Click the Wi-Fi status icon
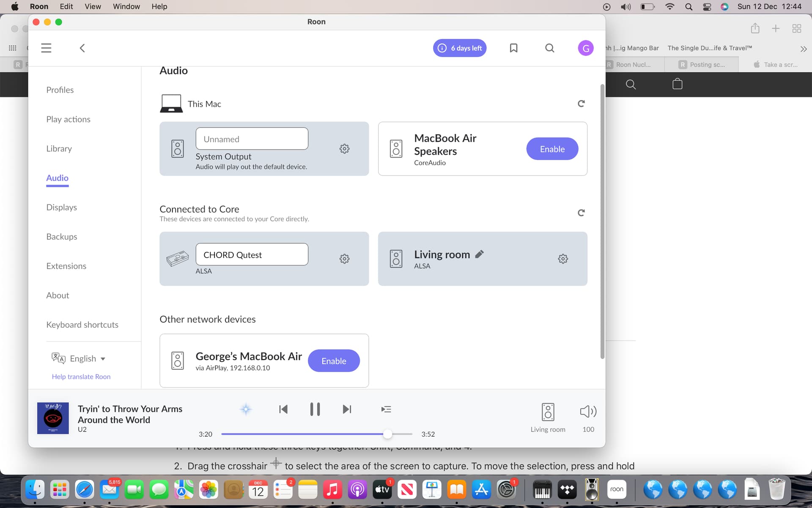Screen dimensions: 812x508 pos(669,6)
